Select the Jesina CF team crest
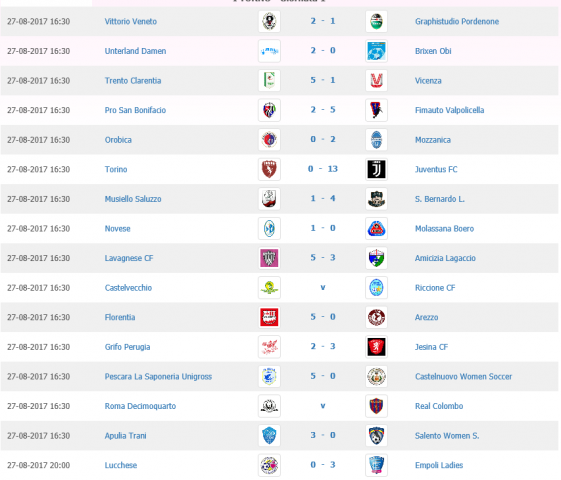The image size is (561, 480). pos(376,347)
